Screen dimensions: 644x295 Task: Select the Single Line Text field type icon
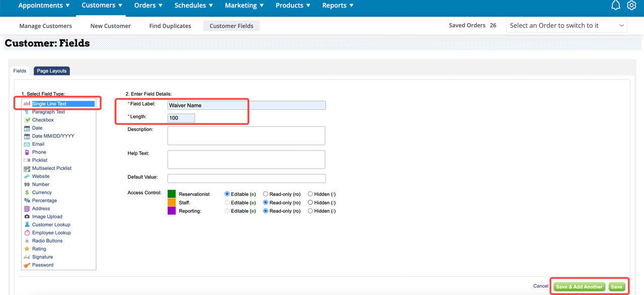click(x=27, y=104)
